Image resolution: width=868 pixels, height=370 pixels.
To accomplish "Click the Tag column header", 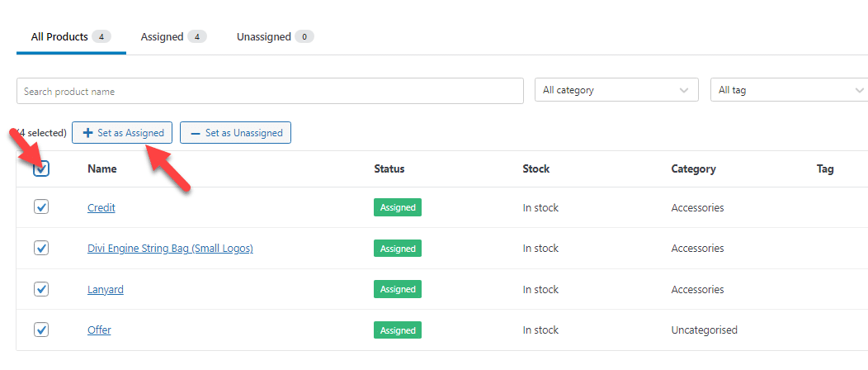I will [x=825, y=169].
